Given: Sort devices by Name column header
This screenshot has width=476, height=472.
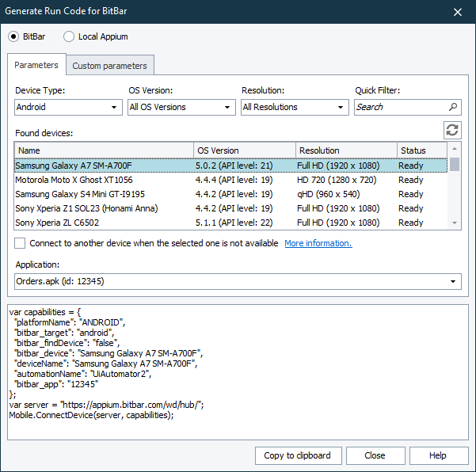Looking at the screenshot, I should [104, 150].
